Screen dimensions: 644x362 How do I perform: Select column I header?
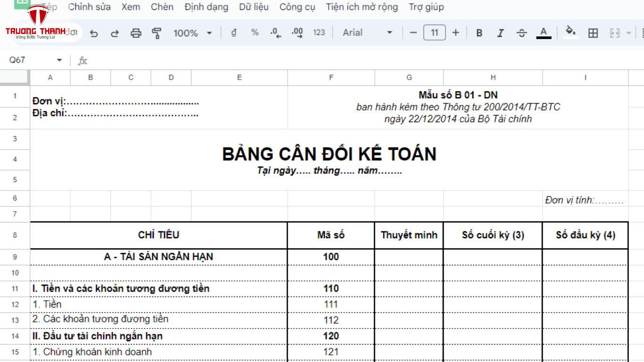[x=586, y=78]
